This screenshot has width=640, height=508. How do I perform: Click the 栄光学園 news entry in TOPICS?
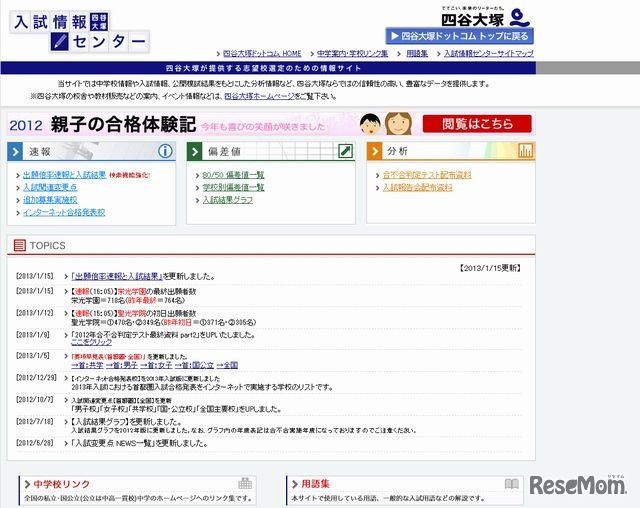point(133,296)
